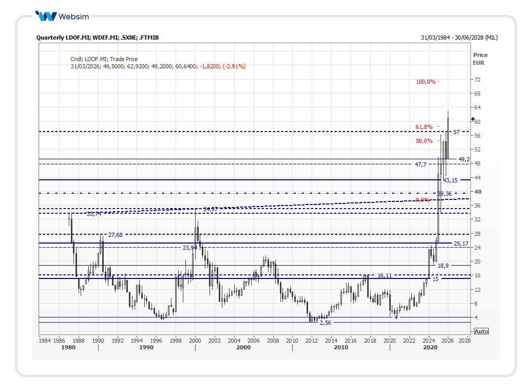Click the 2000 decade label on time axis
The image size is (532, 392).
tap(243, 347)
